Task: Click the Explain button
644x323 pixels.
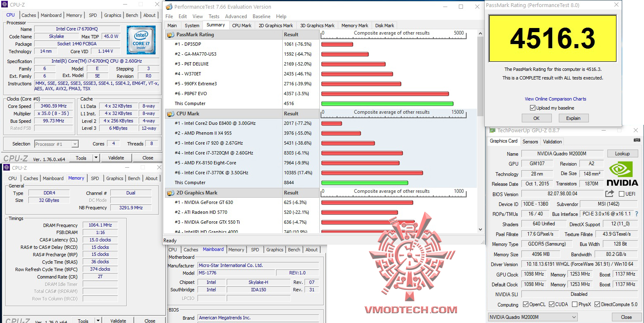Action: pos(573,118)
